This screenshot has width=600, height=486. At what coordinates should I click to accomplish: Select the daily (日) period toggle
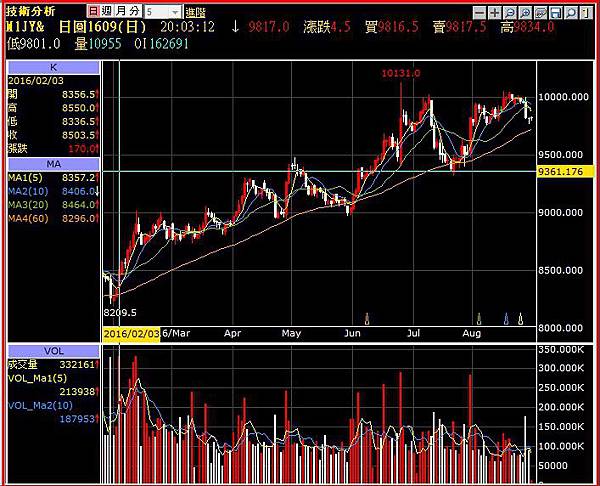(93, 11)
